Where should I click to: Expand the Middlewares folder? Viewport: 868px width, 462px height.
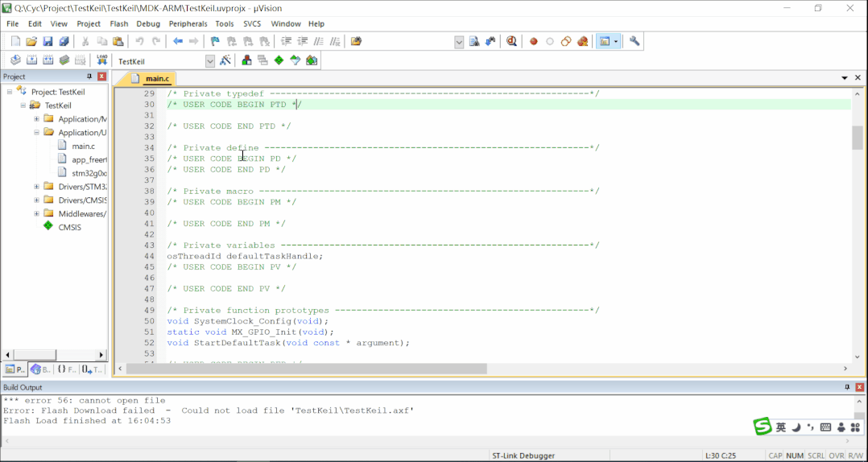(36, 213)
